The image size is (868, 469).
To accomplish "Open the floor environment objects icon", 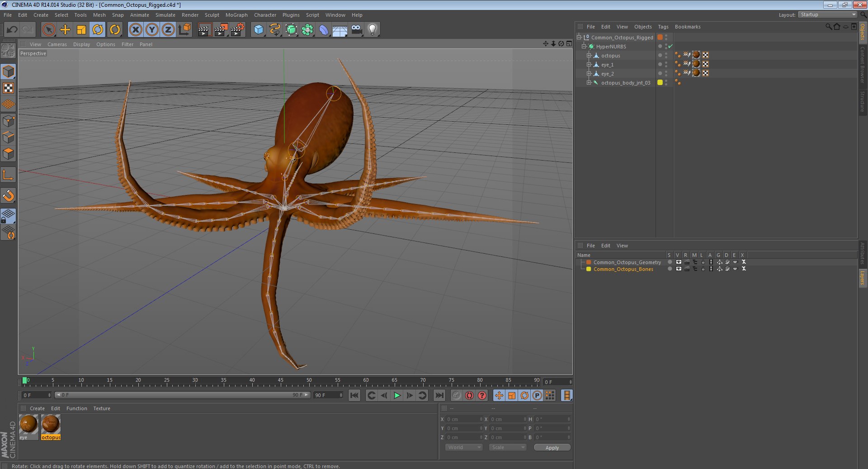I will click(340, 30).
